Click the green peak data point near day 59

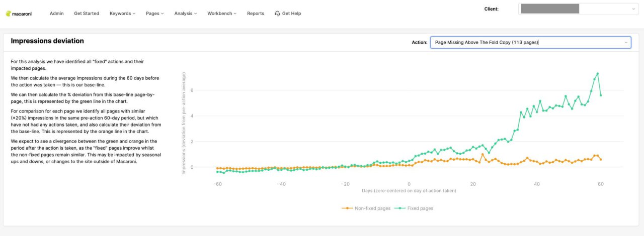click(597, 74)
